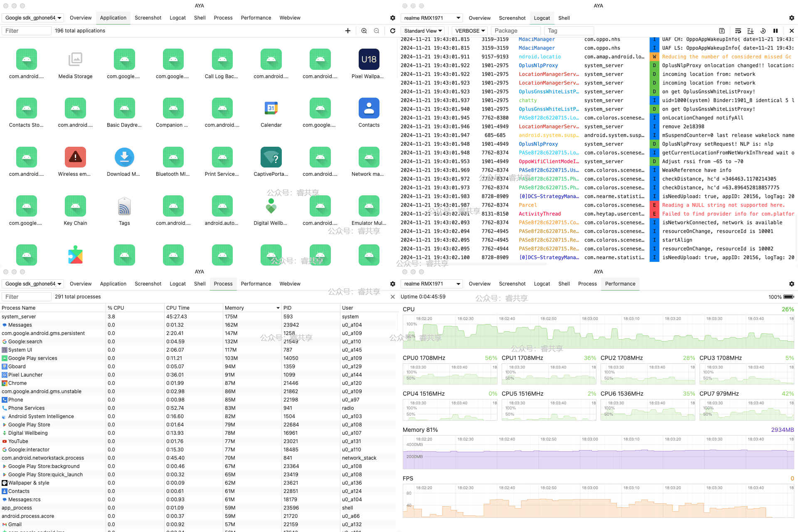The height and width of the screenshot is (532, 798).
Task: Toggle soft wrap in the Logcat toolbar
Action: [x=738, y=31]
